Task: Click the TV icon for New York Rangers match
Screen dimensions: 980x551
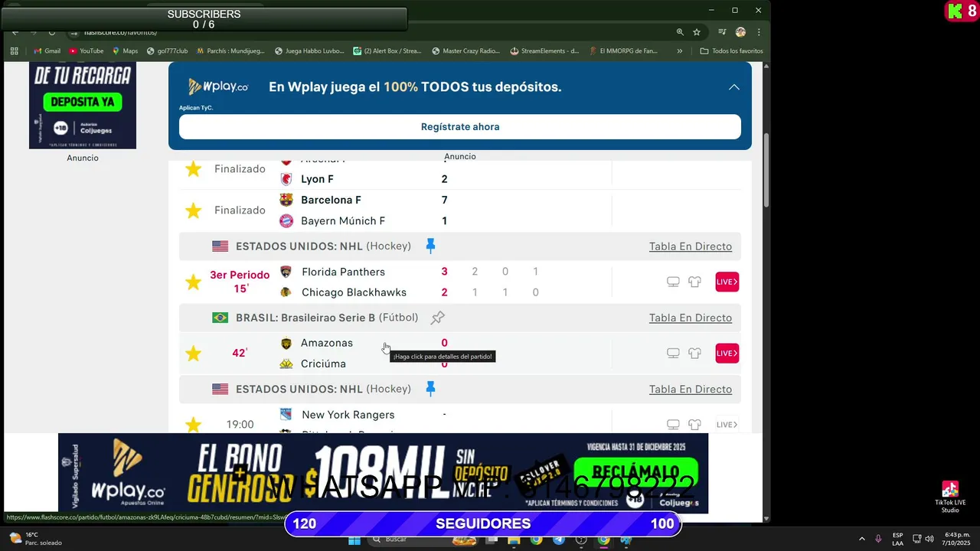Action: click(673, 425)
